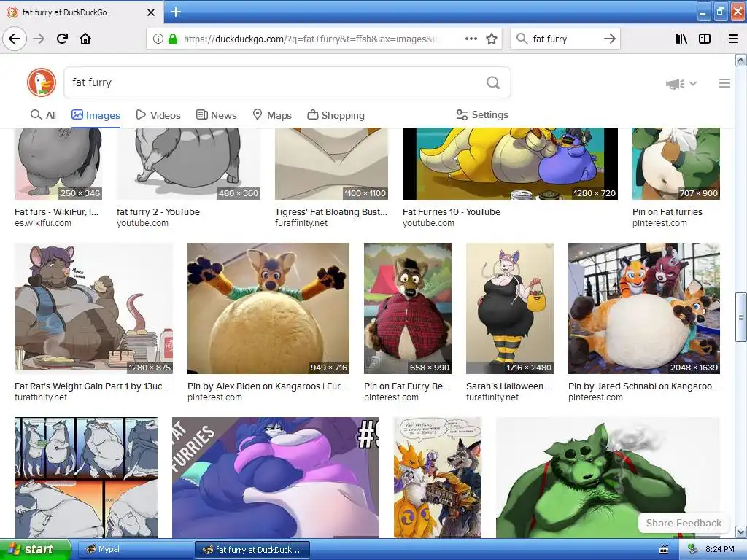Open image search Settings
This screenshot has height=560, width=747.
tap(482, 114)
